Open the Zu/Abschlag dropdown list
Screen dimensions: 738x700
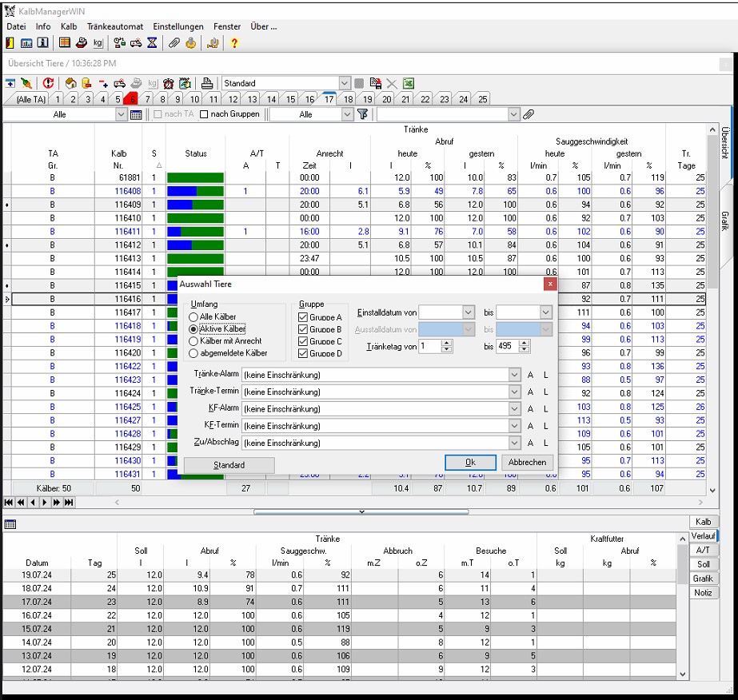click(x=514, y=443)
